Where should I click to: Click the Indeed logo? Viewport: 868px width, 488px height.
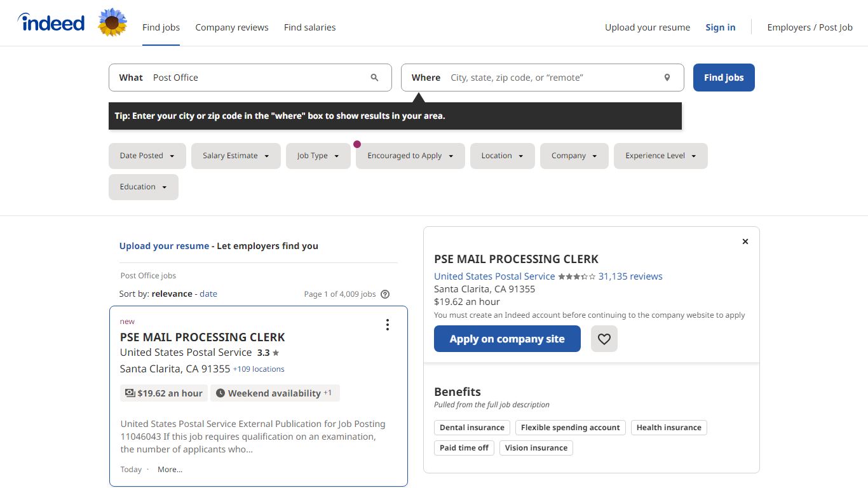point(51,23)
